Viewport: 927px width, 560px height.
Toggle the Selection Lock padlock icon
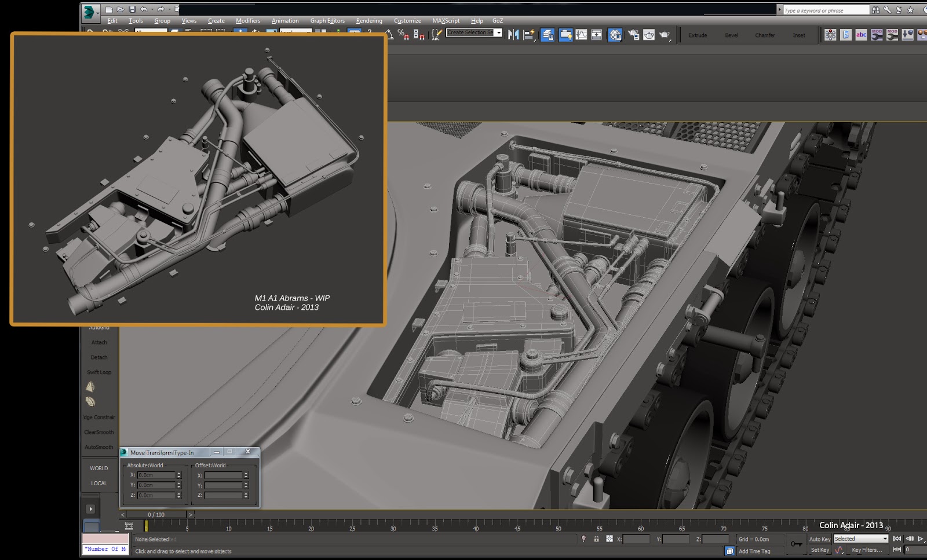click(x=596, y=539)
